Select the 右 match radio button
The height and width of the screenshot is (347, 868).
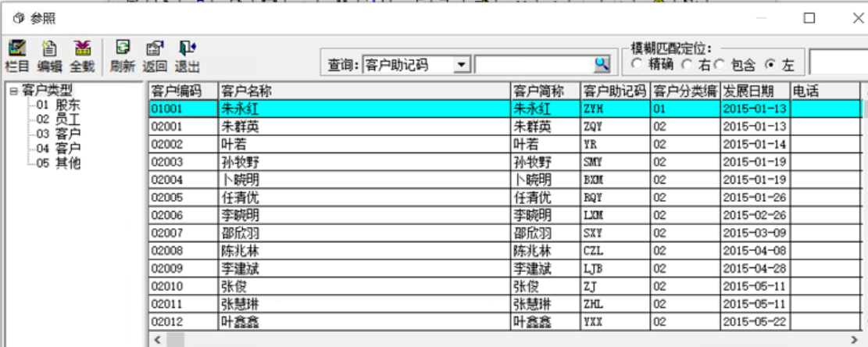(x=687, y=65)
